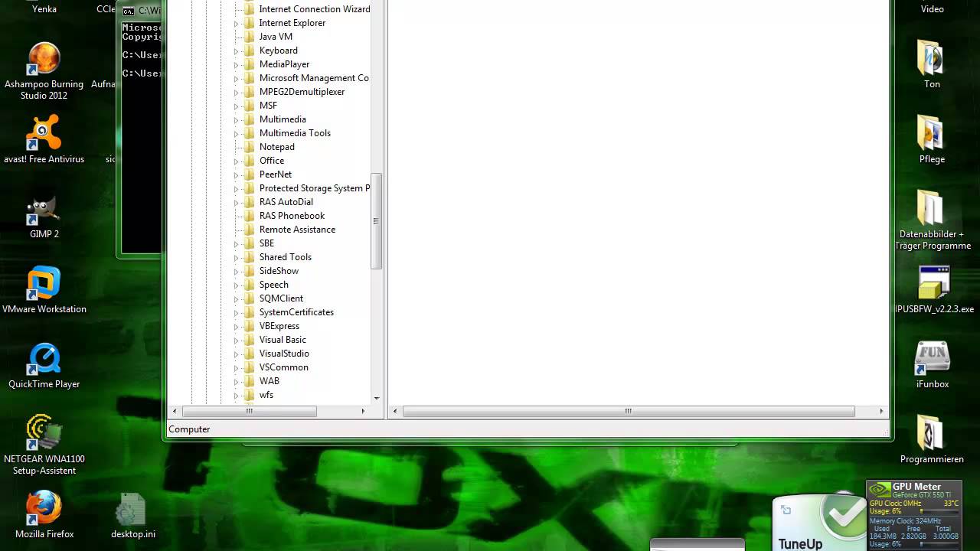Click values pane scroll-right arrow
Image resolution: width=980 pixels, height=551 pixels.
coord(881,411)
